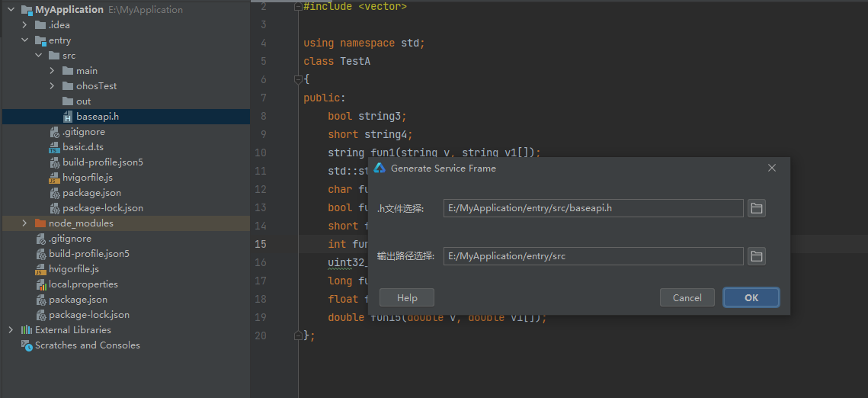The height and width of the screenshot is (398, 868).
Task: Click the out folder icon
Action: [68, 101]
